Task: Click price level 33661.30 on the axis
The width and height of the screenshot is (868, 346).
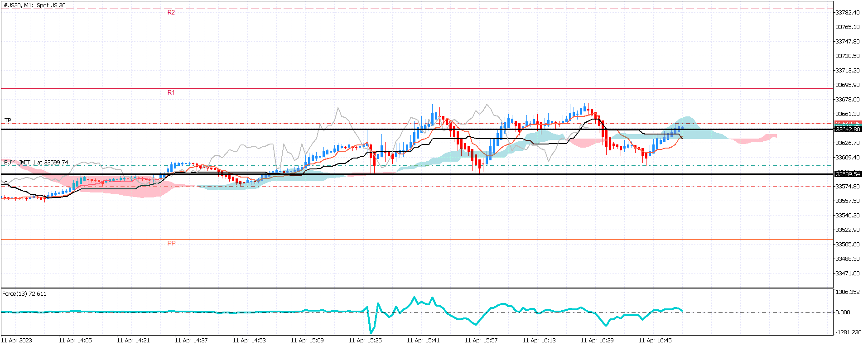Action: click(x=848, y=114)
